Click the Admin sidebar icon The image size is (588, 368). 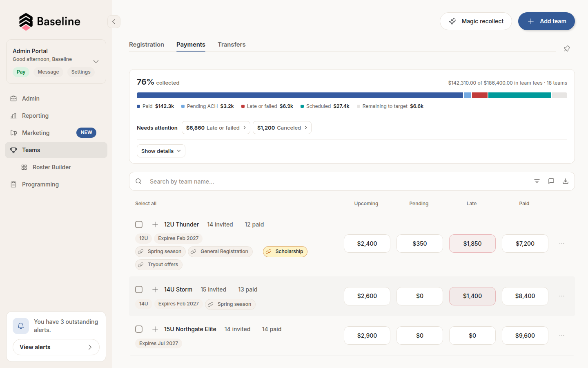(13, 99)
